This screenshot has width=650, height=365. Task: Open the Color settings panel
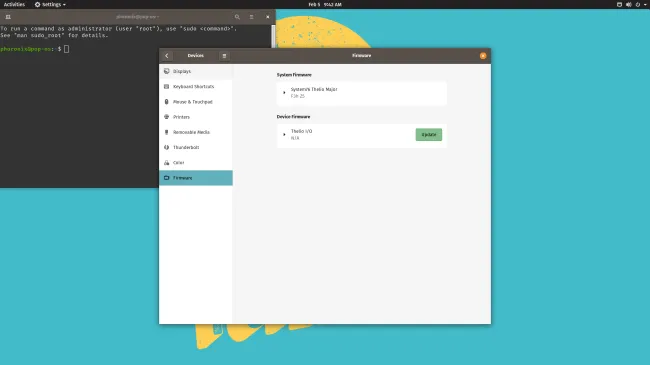pos(196,163)
